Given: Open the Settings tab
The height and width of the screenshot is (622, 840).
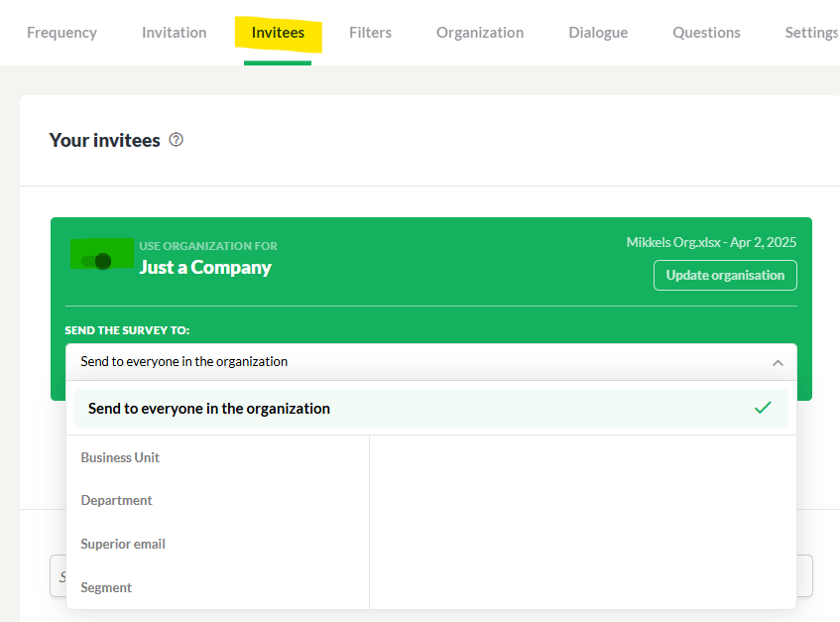Looking at the screenshot, I should tap(811, 33).
